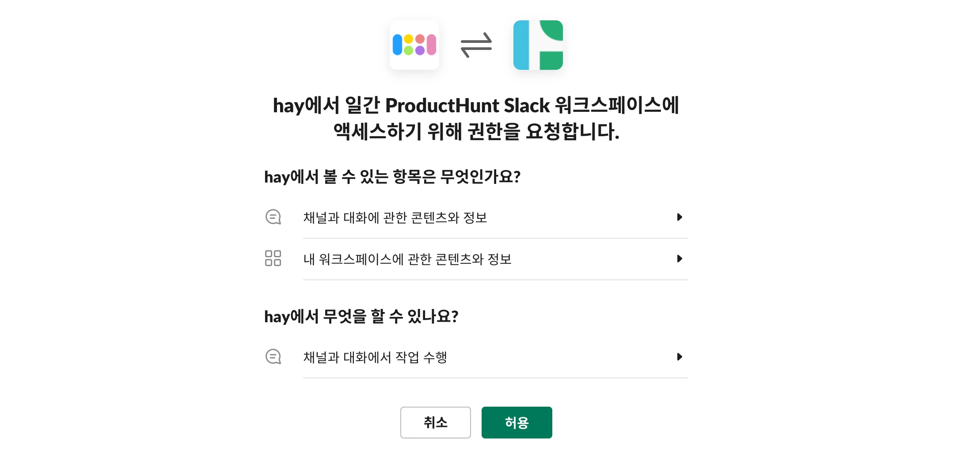Viewport: 980px width, 465px height.
Task: Click the heading hay에서 무엇을 할 수 있나요?
Action: 361,316
